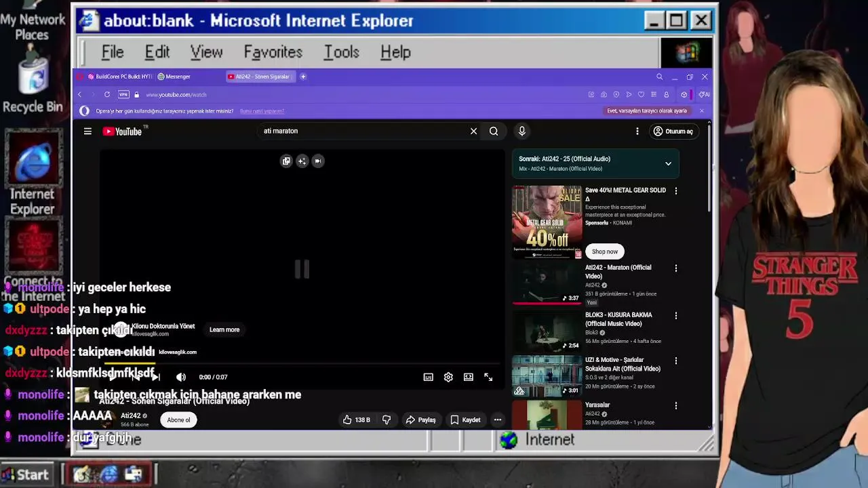Enter fullscreen on the video player
The image size is (868, 488).
tap(488, 377)
